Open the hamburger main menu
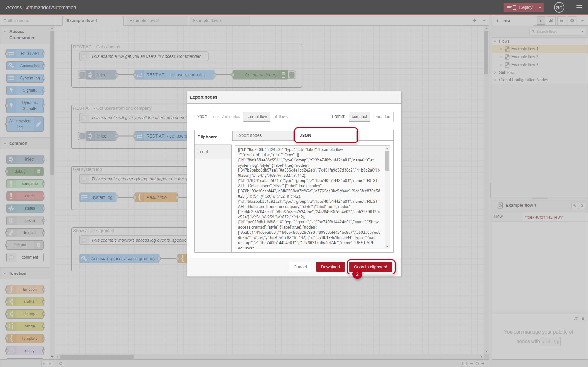The height and width of the screenshot is (367, 588). click(x=579, y=7)
